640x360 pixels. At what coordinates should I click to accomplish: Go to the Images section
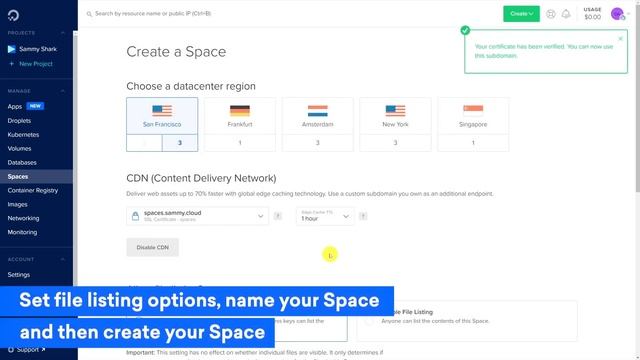[18, 204]
